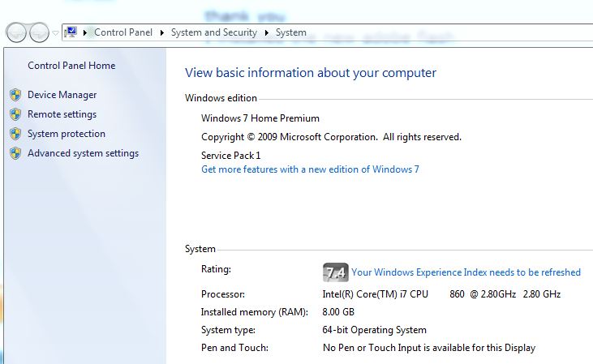
Task: Click the Windows 7 Home Premium text
Action: (x=260, y=118)
